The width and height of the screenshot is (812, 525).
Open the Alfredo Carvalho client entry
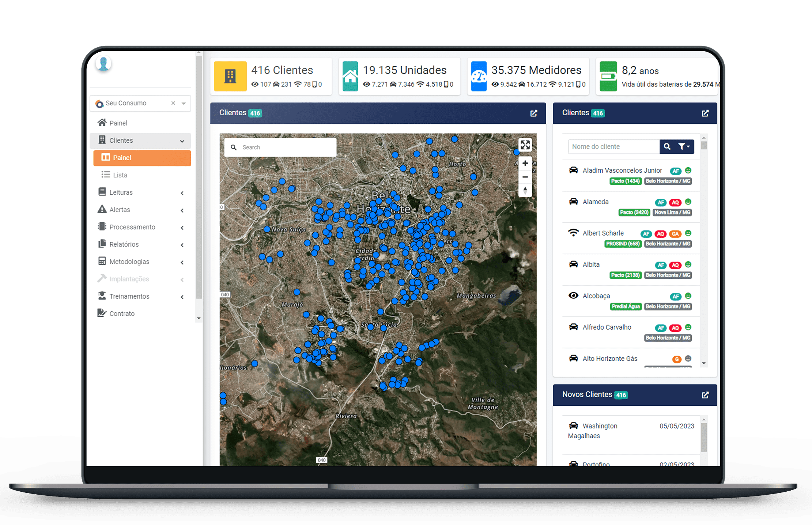[x=631, y=333]
